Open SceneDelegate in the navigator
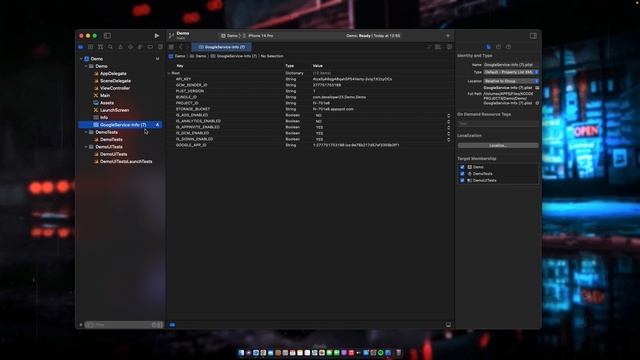Screen dimensions: 640x360 pos(115,81)
